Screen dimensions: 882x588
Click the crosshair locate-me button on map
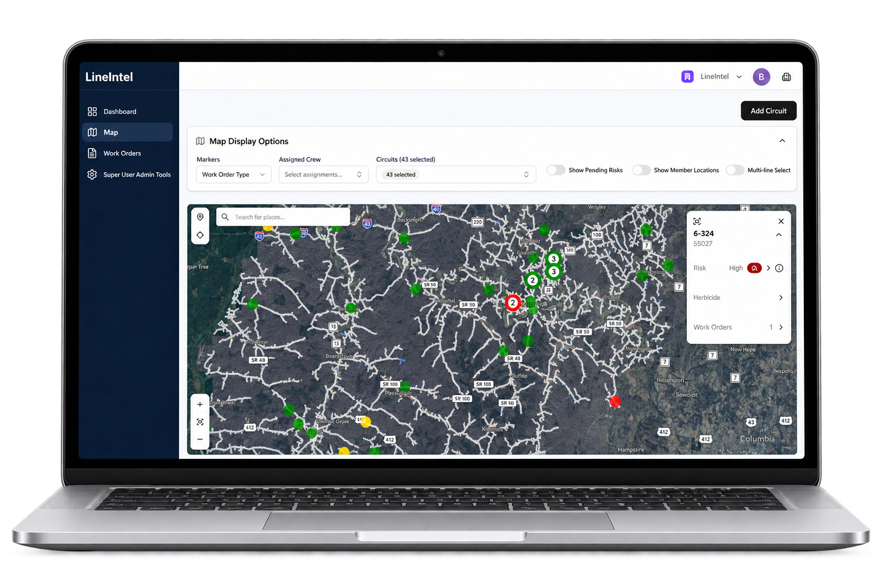click(x=200, y=235)
